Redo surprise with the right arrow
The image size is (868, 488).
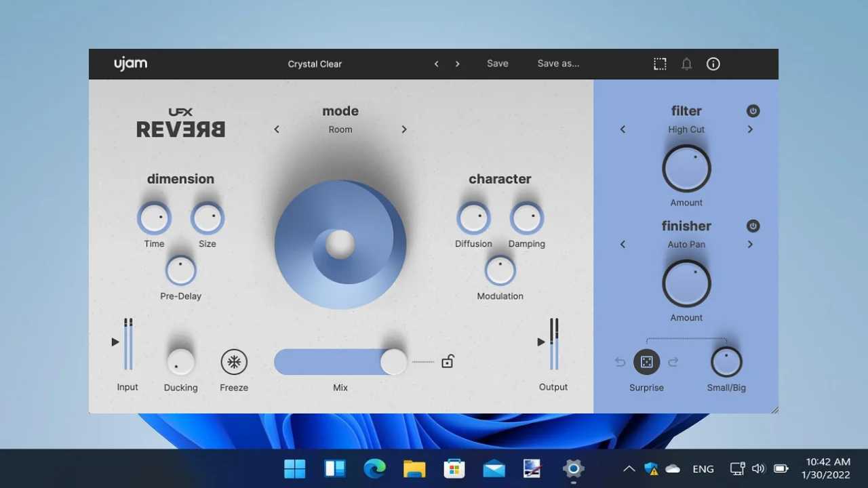(x=673, y=363)
